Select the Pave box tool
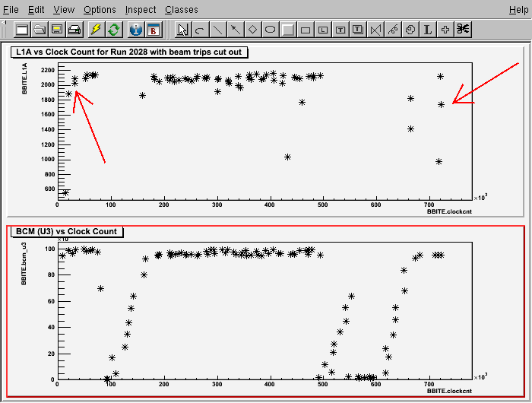 pyautogui.click(x=306, y=30)
